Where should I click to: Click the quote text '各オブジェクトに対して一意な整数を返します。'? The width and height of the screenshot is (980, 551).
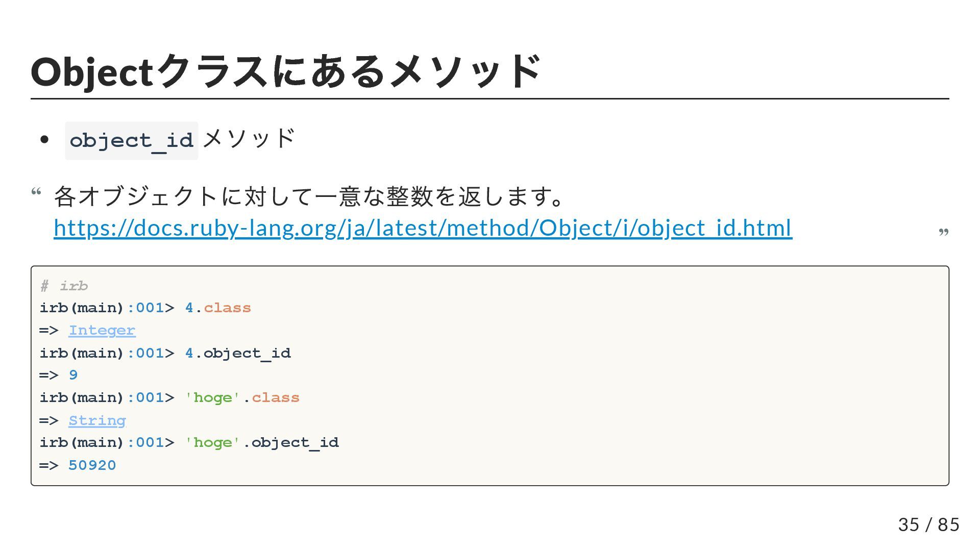tap(309, 196)
